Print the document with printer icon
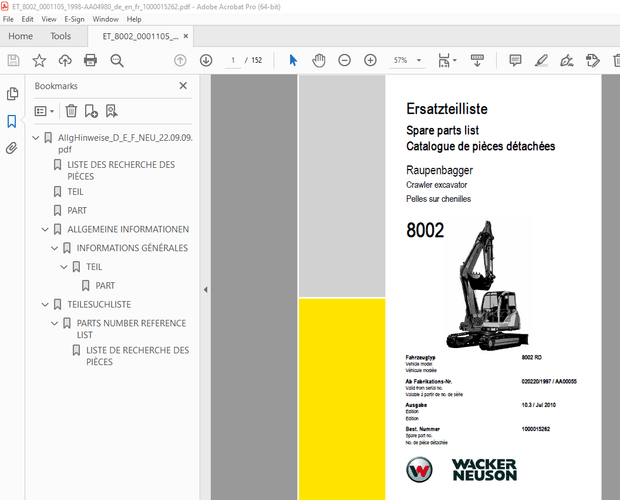This screenshot has height=500, width=620. pos(91,60)
